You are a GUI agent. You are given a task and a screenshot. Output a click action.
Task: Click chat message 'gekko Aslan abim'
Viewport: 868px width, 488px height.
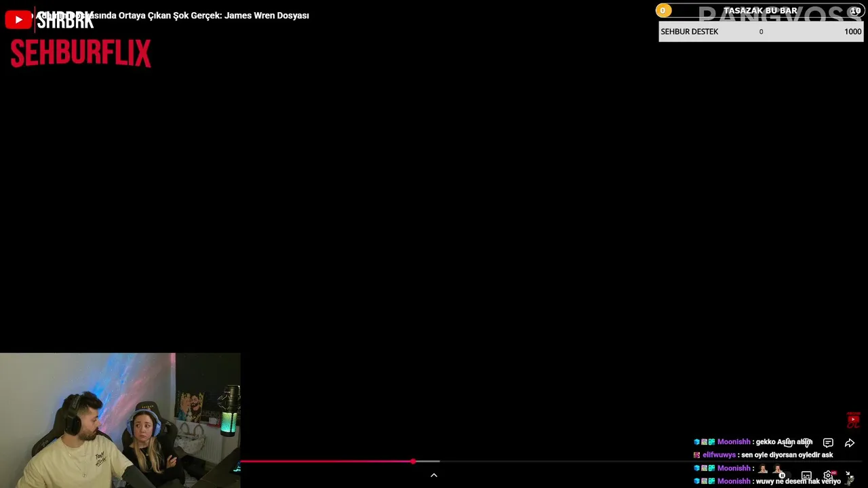point(784,442)
